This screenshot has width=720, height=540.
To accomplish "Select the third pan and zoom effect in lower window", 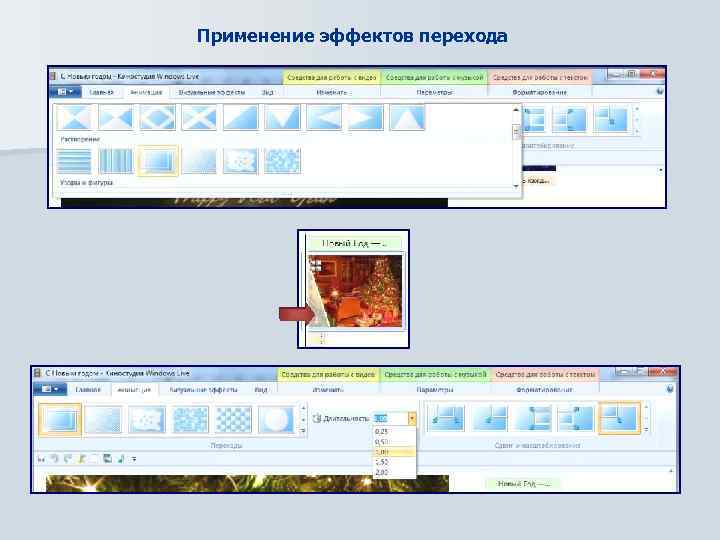I will coord(533,418).
